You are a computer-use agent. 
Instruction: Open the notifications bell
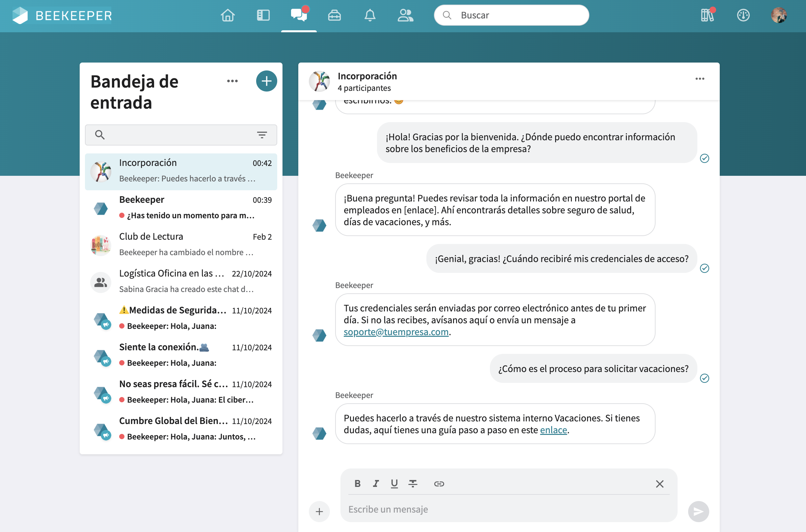coord(370,15)
